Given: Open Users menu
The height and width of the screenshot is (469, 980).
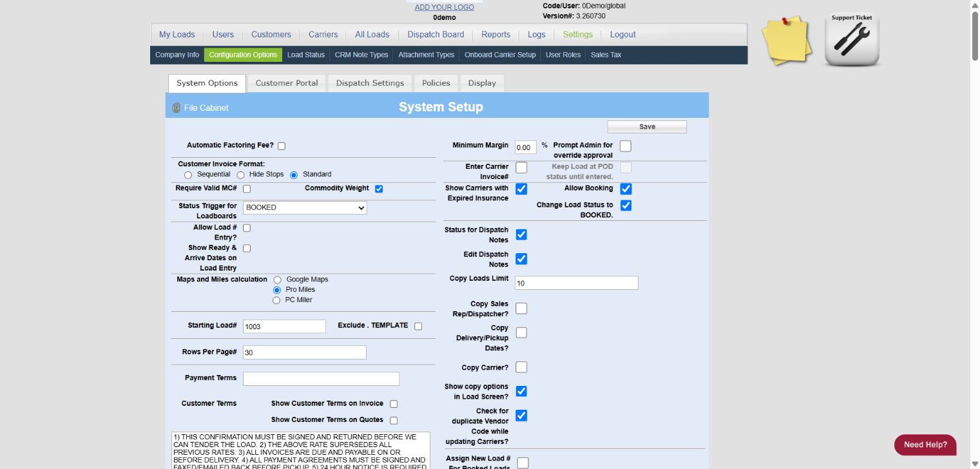Looking at the screenshot, I should pyautogui.click(x=223, y=35).
